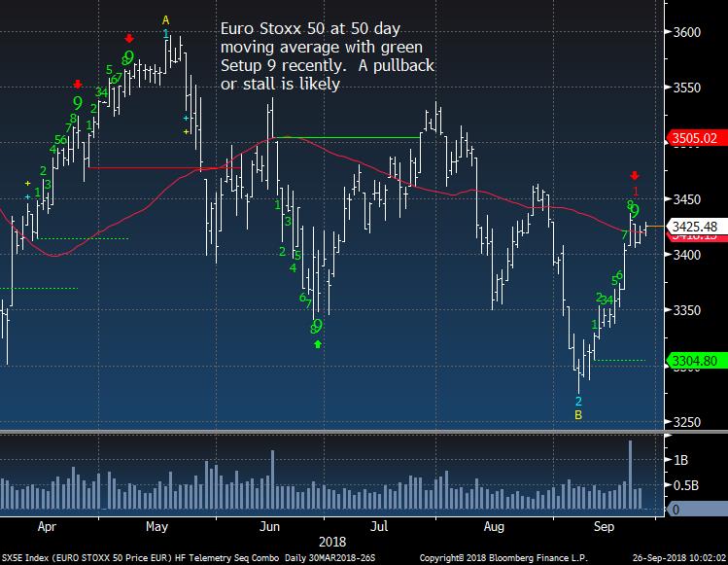Screen dimensions: 728x565
Task: Click the Sep month label
Action: pyautogui.click(x=604, y=527)
